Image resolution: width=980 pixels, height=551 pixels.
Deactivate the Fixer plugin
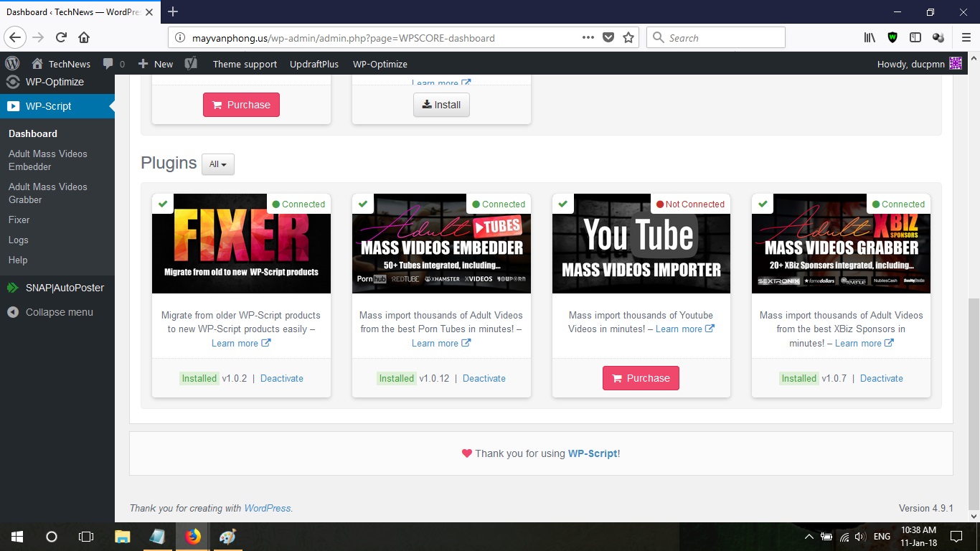[282, 378]
